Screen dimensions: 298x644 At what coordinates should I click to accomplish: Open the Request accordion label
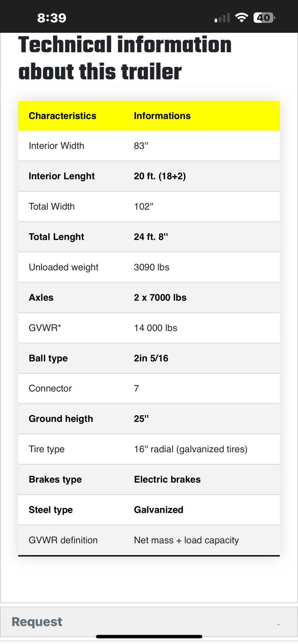pos(37,622)
